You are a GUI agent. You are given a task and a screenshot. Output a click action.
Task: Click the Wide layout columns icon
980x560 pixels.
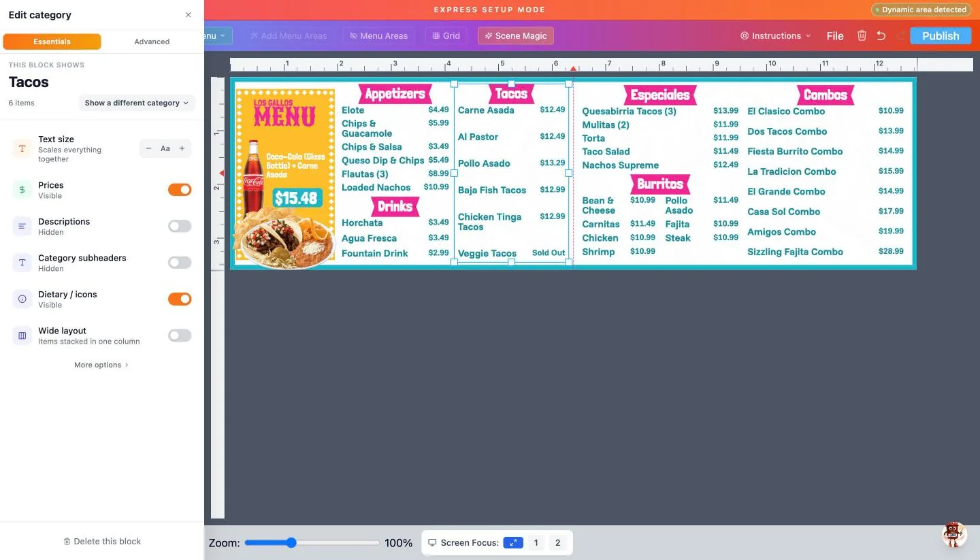point(22,335)
